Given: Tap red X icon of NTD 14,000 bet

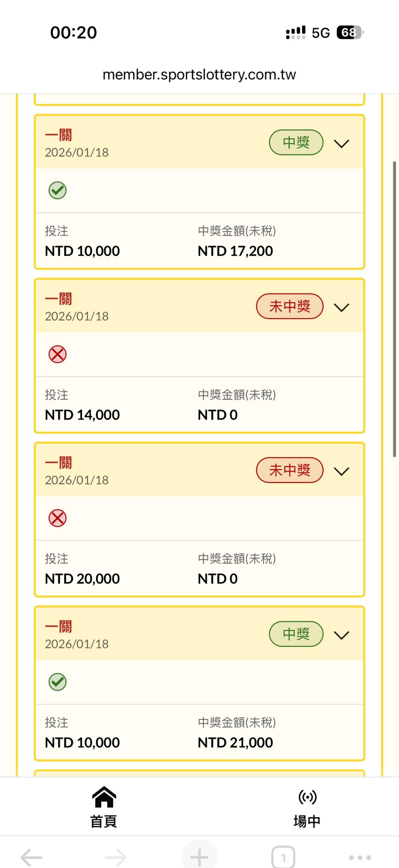Looking at the screenshot, I should tap(58, 355).
